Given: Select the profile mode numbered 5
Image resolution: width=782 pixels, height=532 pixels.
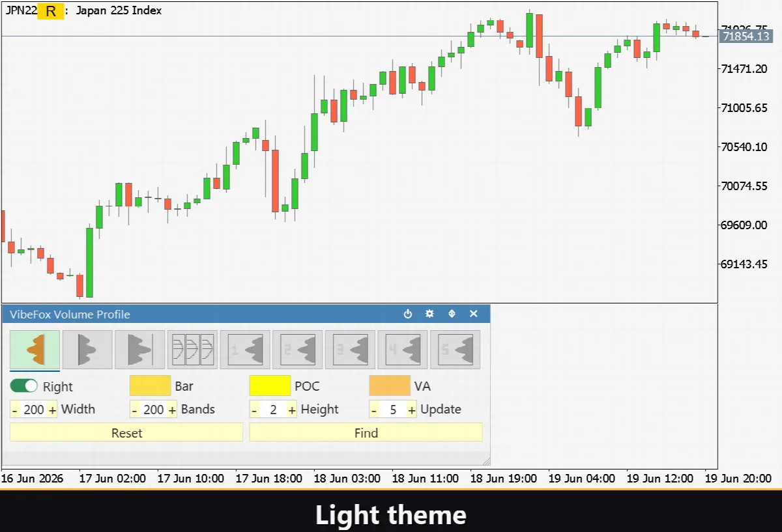Looking at the screenshot, I should pos(455,350).
